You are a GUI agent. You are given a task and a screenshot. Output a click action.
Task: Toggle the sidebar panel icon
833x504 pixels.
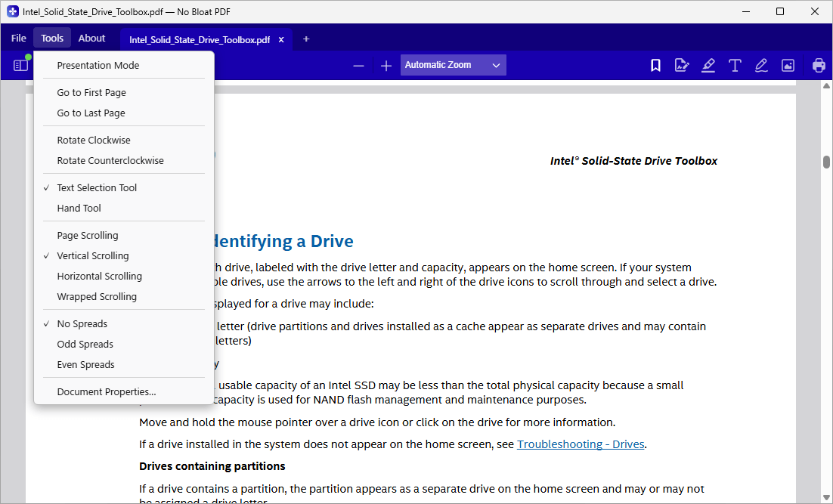click(20, 65)
